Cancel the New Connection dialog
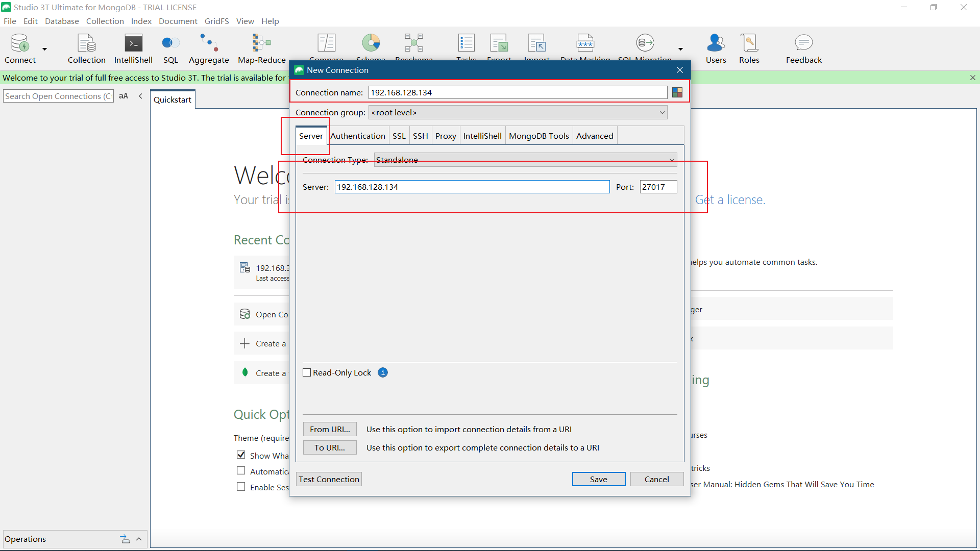 pos(656,479)
